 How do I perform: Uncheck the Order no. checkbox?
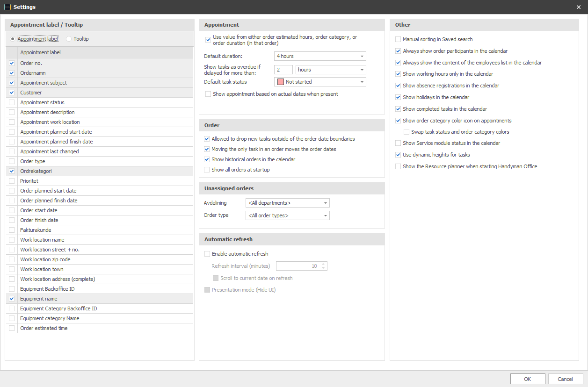pyautogui.click(x=12, y=63)
